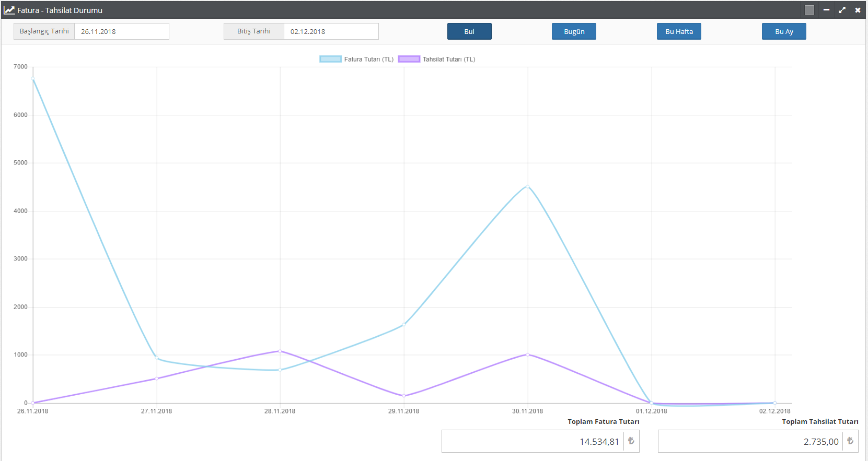Select the Bu Hafta range button

[679, 31]
